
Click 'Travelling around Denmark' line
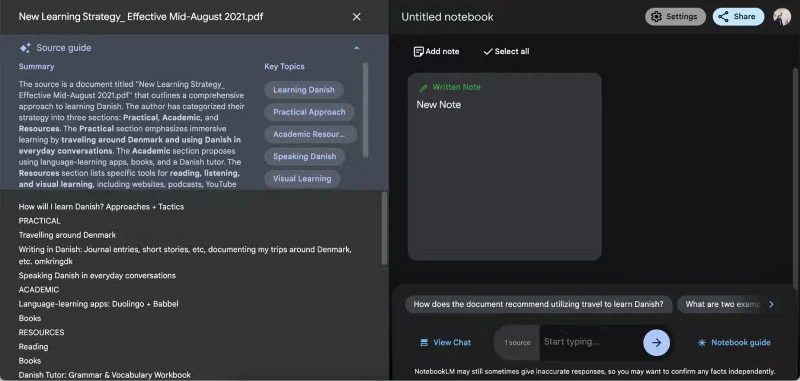(67, 235)
